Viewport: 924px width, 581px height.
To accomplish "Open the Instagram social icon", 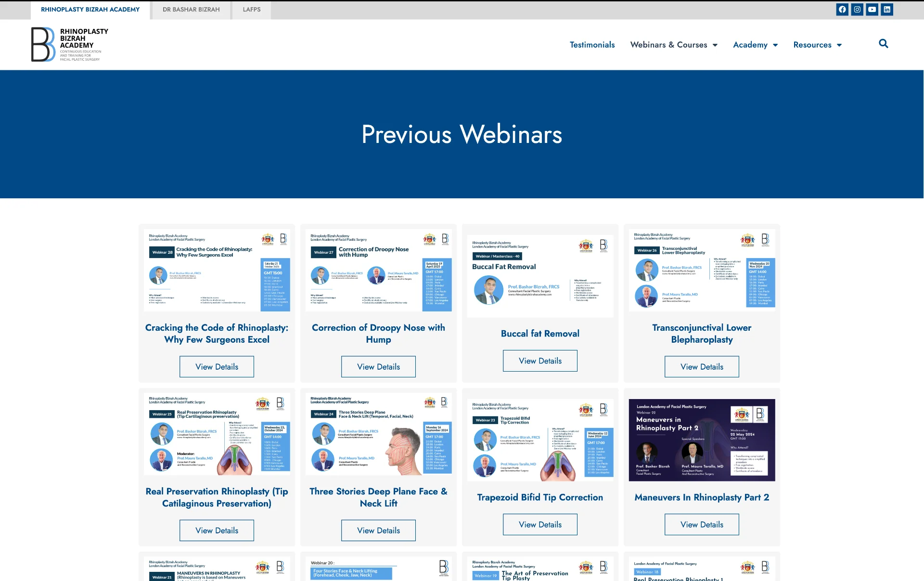I will [857, 9].
